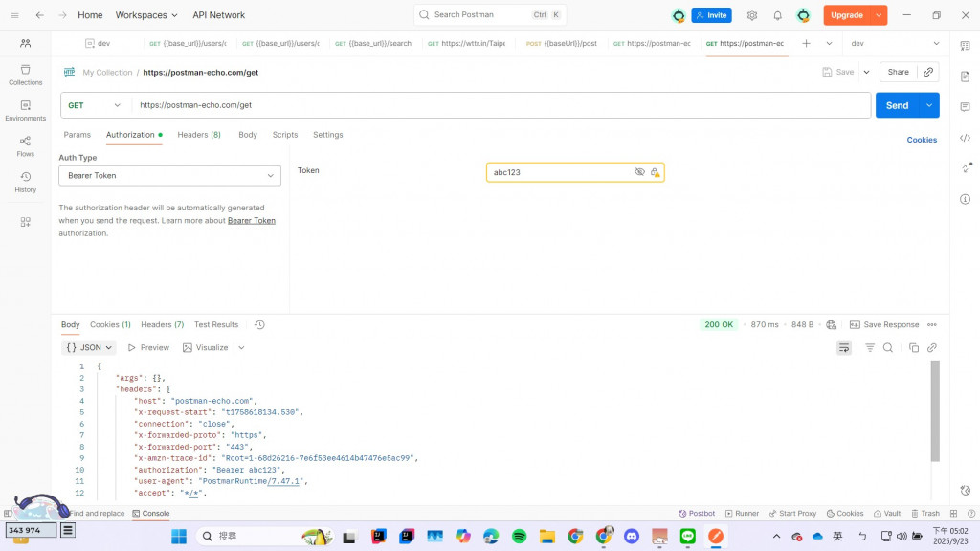This screenshot has width=980, height=551.
Task: Open the request info panel icon
Action: pyautogui.click(x=965, y=199)
